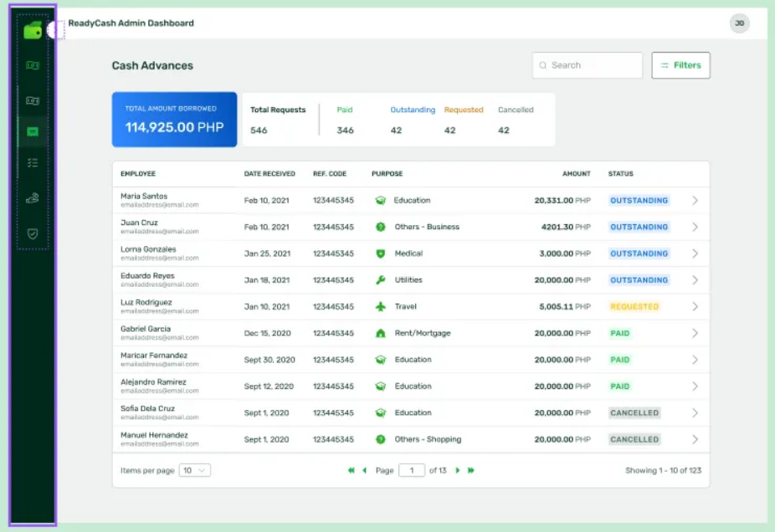Go to next page arrow
The image size is (775, 532).
coord(457,471)
